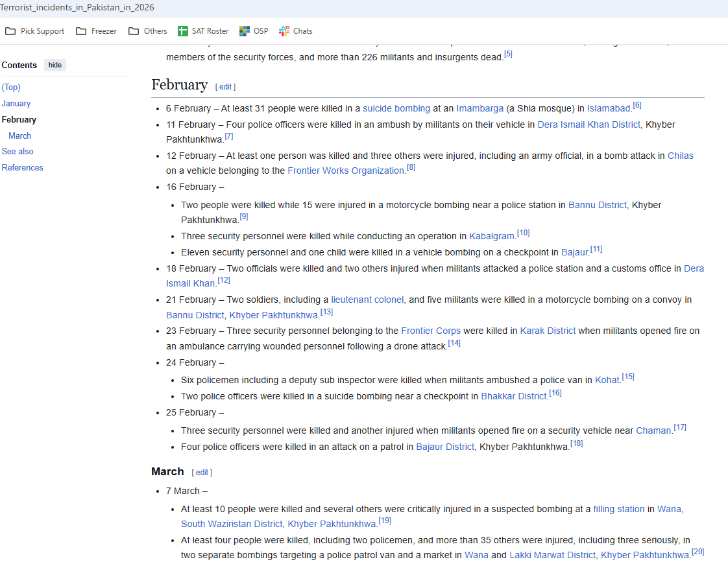Open the Kabalgram link

pyautogui.click(x=492, y=236)
